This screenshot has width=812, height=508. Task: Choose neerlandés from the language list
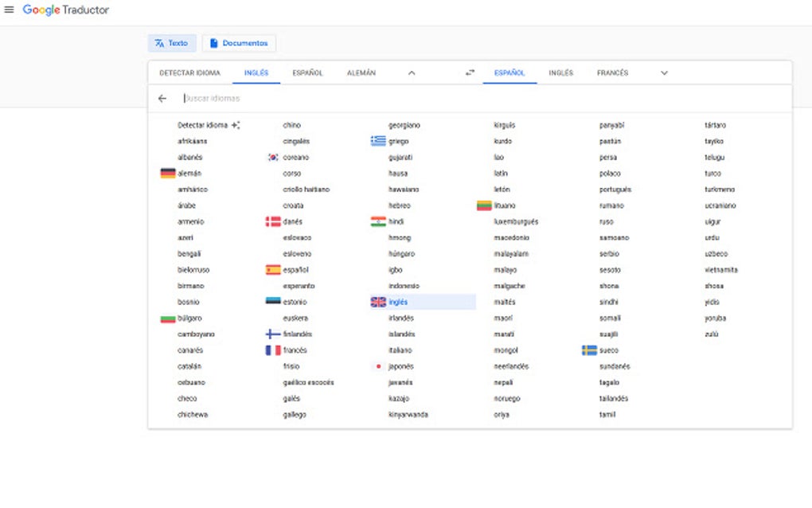511,366
